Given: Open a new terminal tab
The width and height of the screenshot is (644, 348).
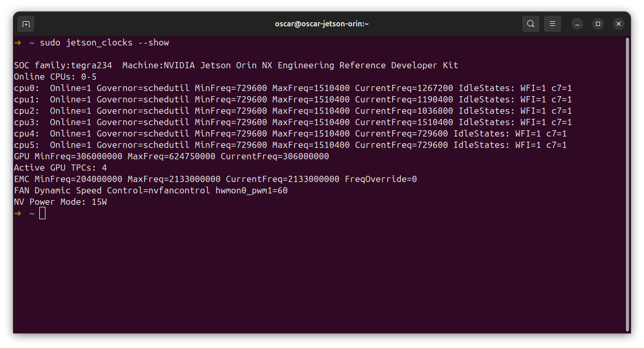Looking at the screenshot, I should 26,24.
